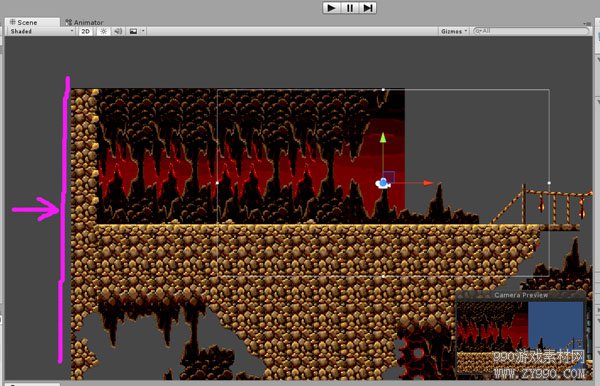The width and height of the screenshot is (600, 386).
Task: Click the green Y-axis move arrow
Action: [383, 138]
